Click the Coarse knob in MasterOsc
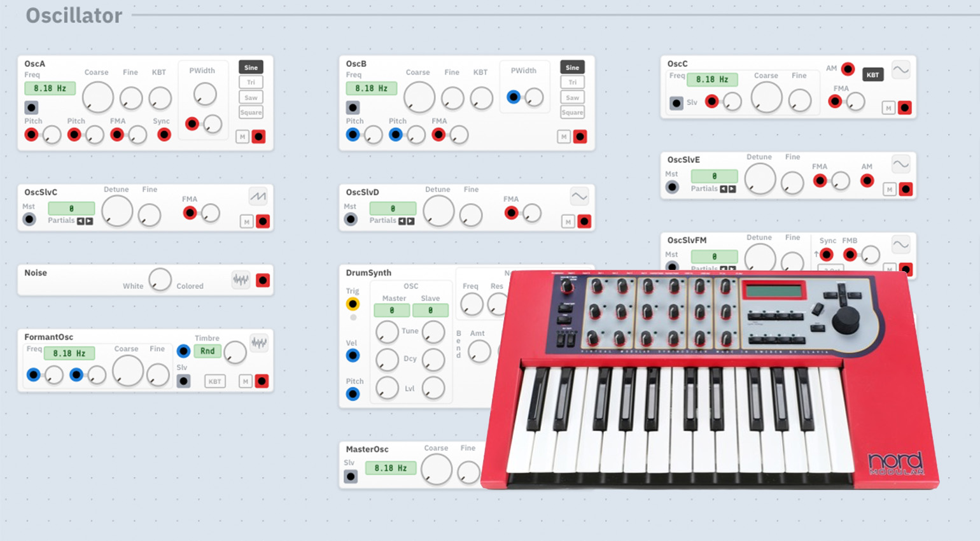This screenshot has height=541, width=980. [x=437, y=470]
